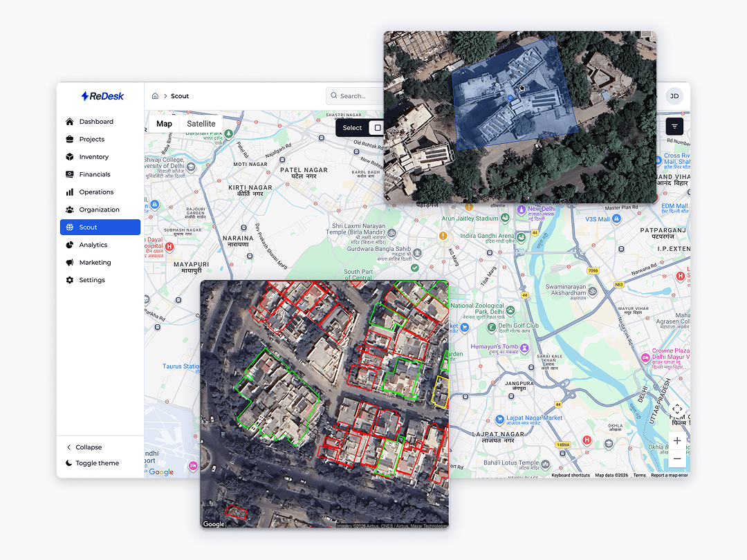
Task: Click the Marketing megaphone icon
Action: click(70, 263)
